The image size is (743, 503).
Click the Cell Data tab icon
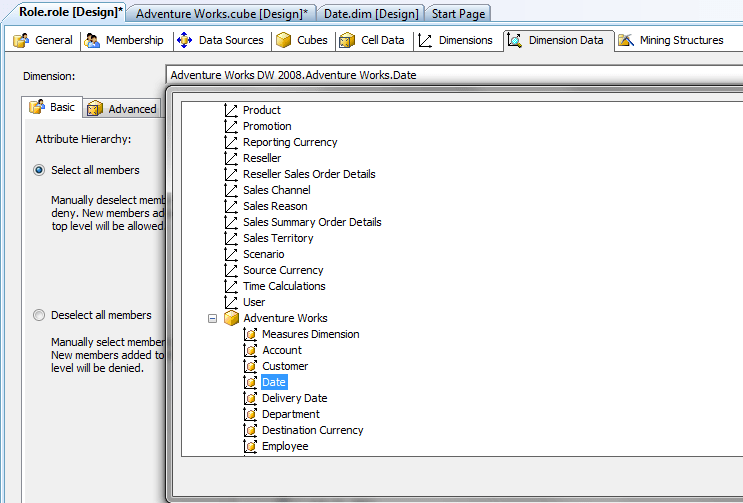click(347, 40)
